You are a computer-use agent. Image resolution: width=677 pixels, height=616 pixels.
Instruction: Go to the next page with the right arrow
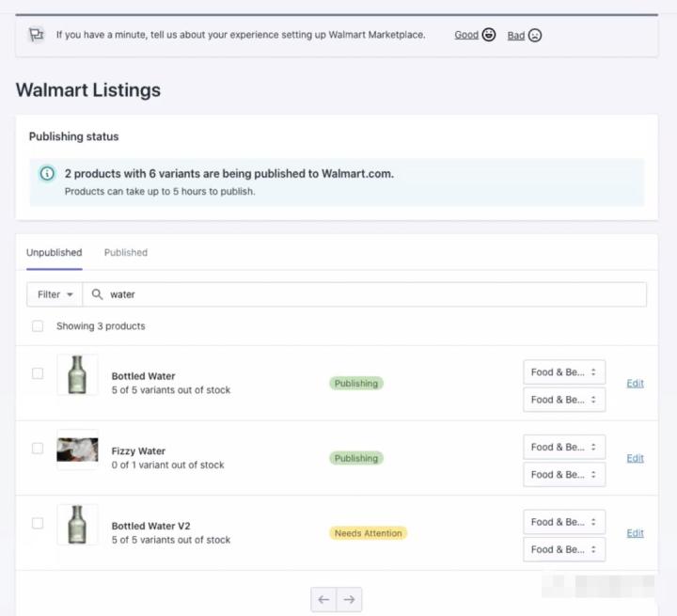coord(349,600)
